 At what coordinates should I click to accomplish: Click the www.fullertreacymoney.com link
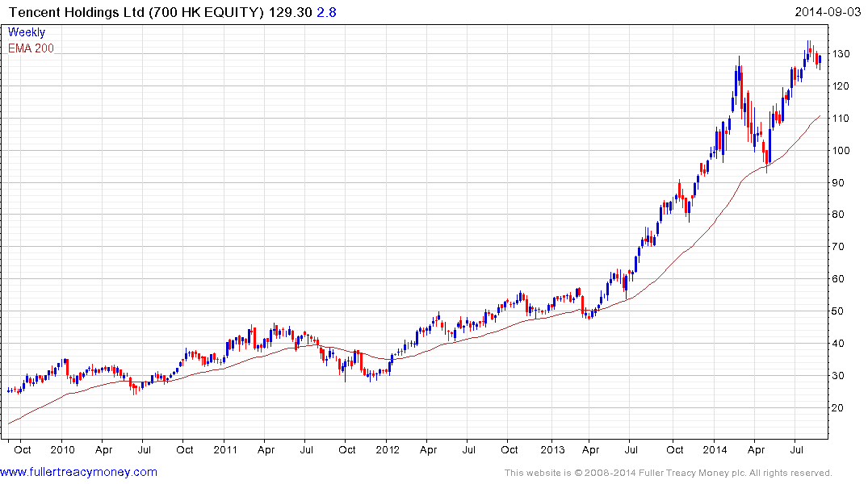tap(78, 472)
